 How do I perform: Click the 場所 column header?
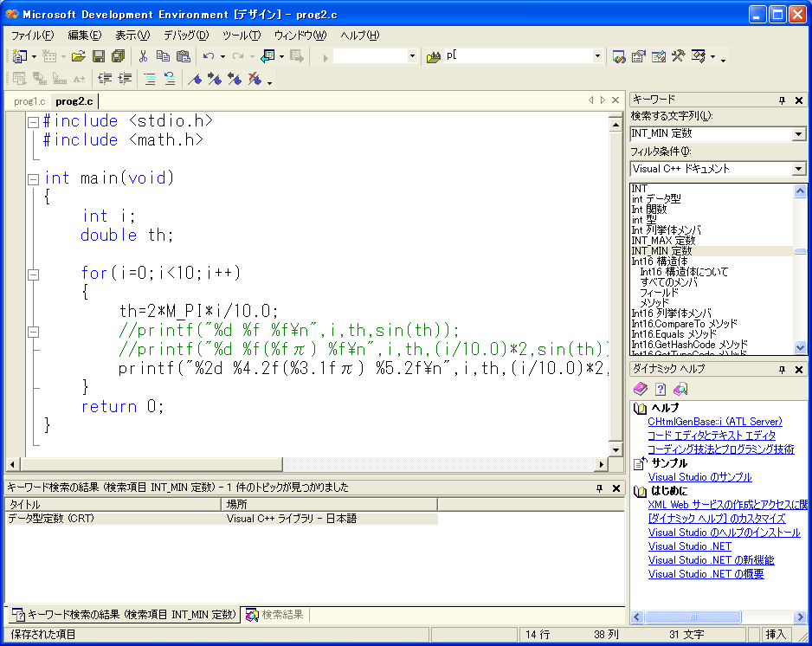329,504
